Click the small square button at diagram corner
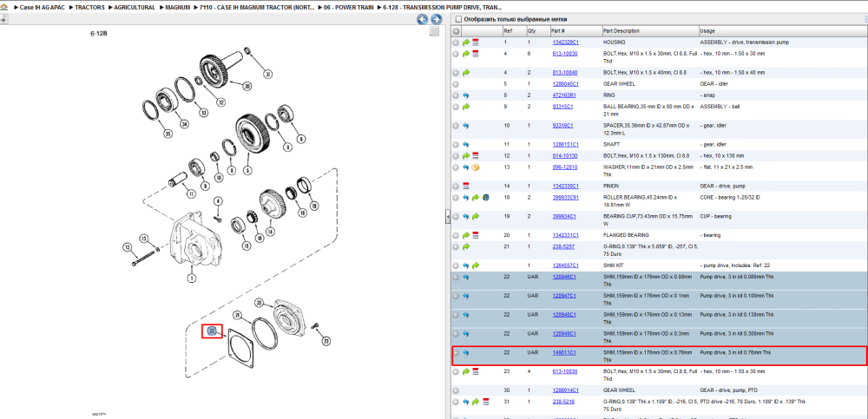868x419 pixels. click(x=434, y=31)
